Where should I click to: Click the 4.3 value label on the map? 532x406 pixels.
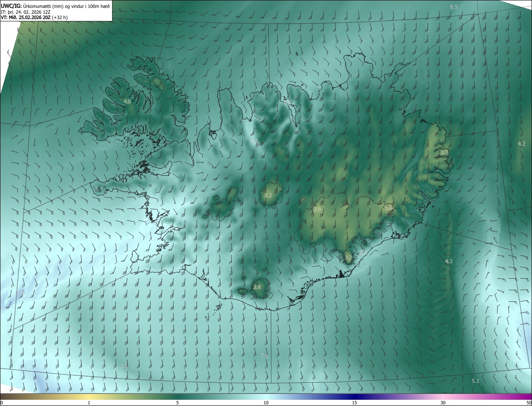448,262
